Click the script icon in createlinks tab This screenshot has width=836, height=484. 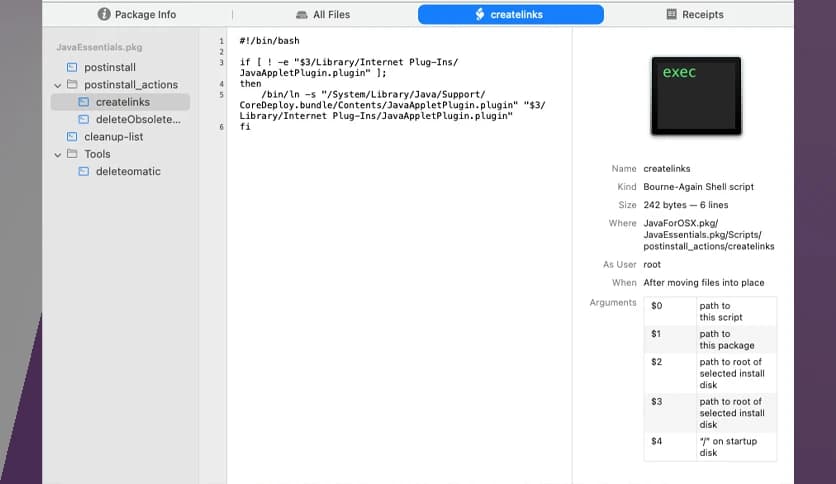pos(480,14)
